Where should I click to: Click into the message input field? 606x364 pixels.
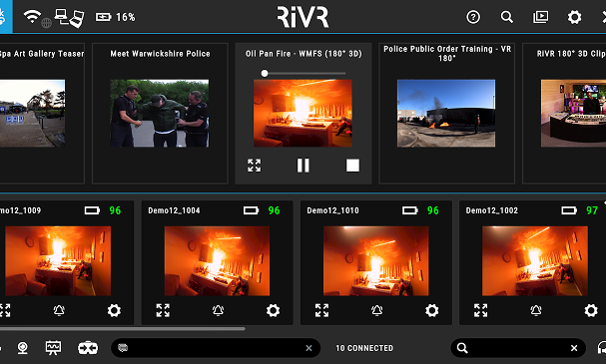click(216, 348)
